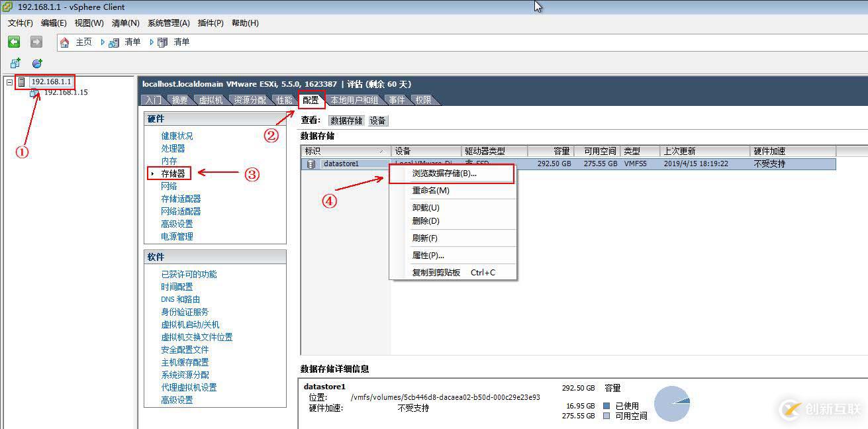
Task: Switch to the 性能 tab
Action: coord(284,100)
